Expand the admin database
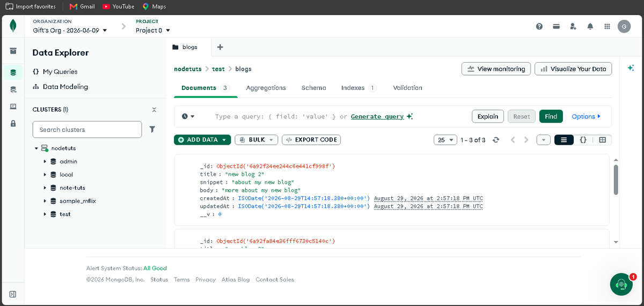Image resolution: width=644 pixels, height=306 pixels. pyautogui.click(x=45, y=161)
